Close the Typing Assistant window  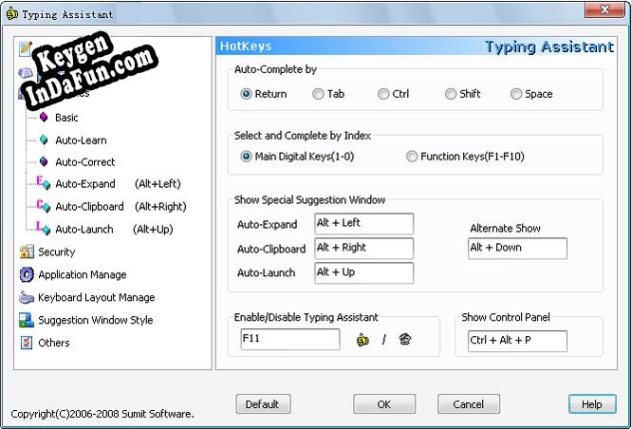(604, 10)
